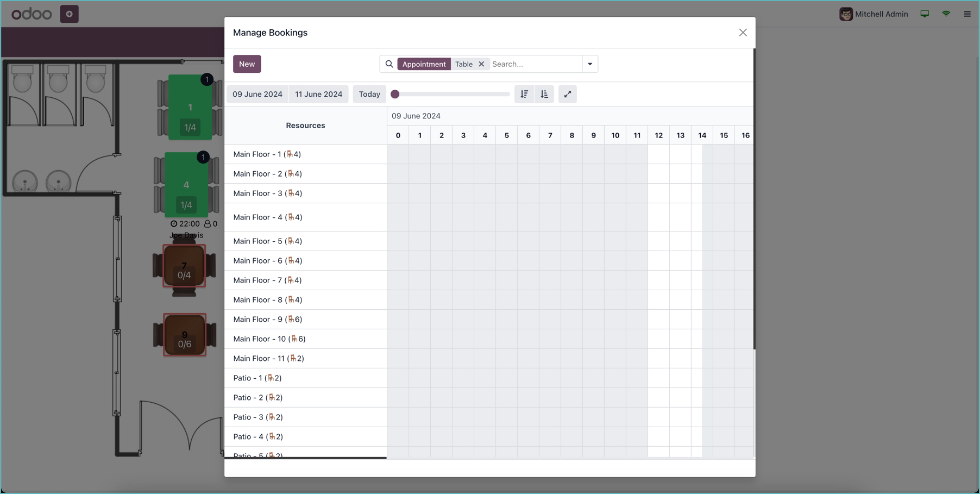Viewport: 980px width, 494px height.
Task: Remove the Table search filter
Action: (482, 64)
